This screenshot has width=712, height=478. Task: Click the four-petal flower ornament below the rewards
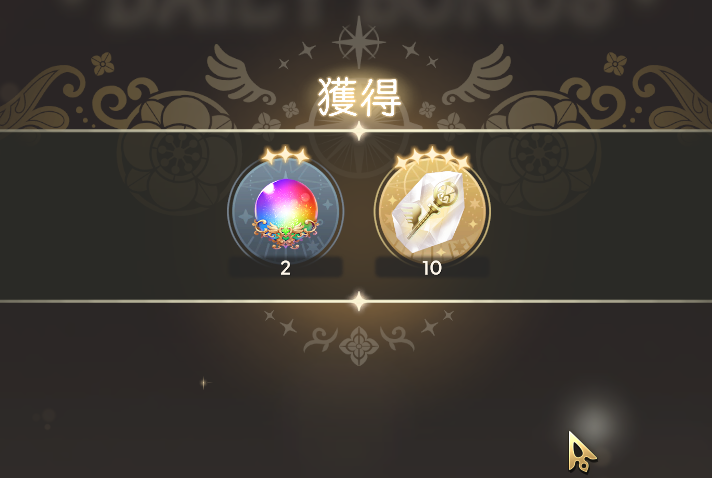pos(359,346)
